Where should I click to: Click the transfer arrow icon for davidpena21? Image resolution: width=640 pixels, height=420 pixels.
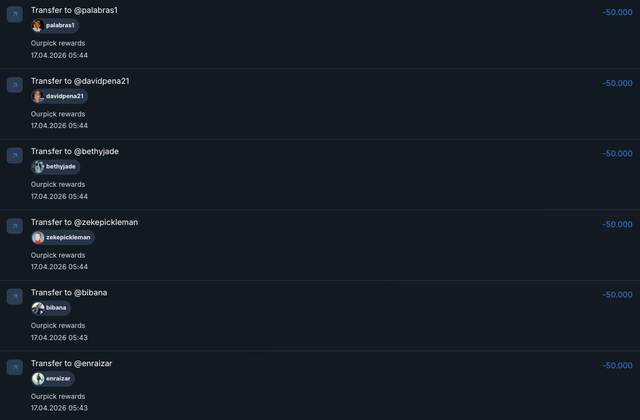click(x=15, y=85)
